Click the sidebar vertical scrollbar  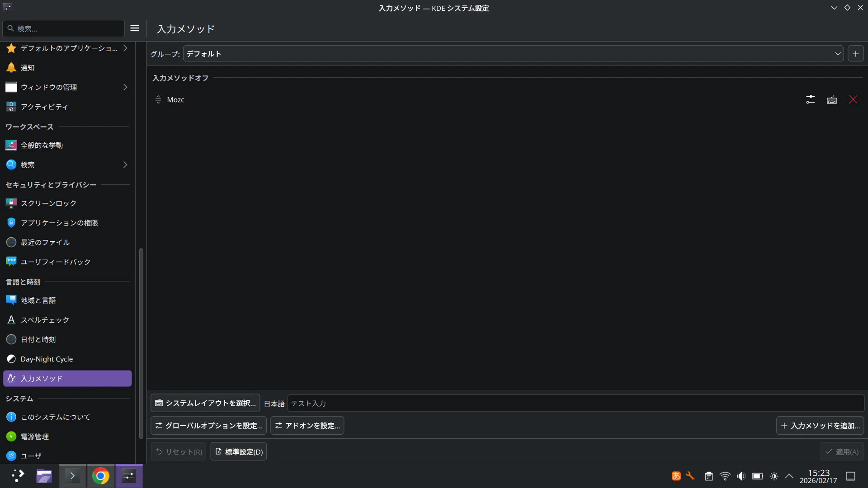click(x=141, y=343)
